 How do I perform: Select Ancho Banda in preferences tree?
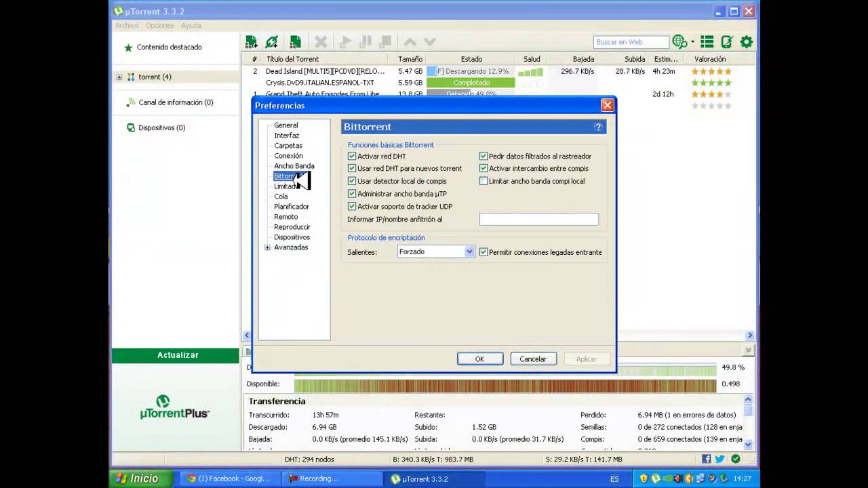[x=294, y=166]
